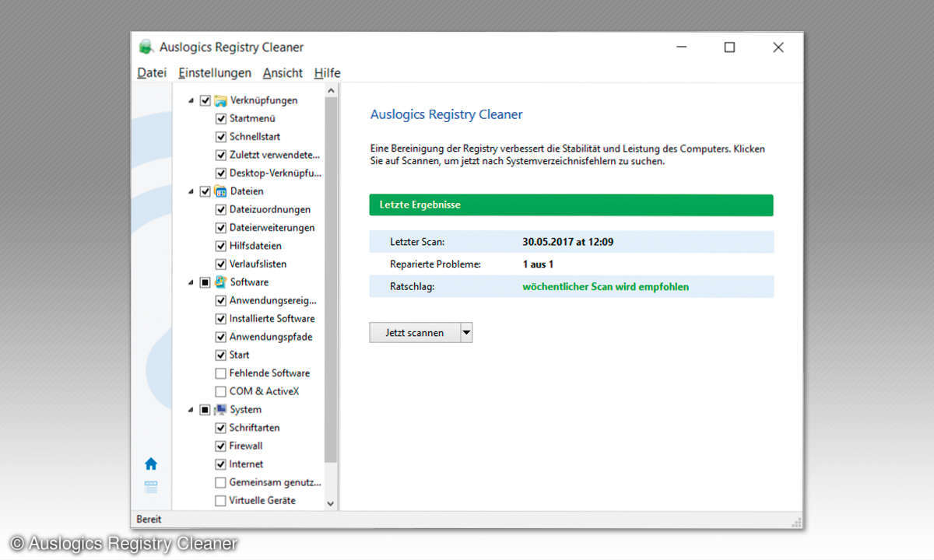
Task: Collapse the Software tree group
Action: point(191,282)
